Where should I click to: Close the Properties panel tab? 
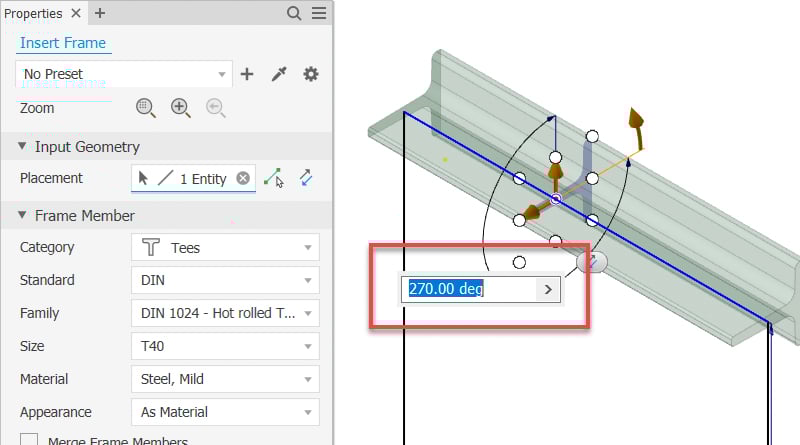pos(76,13)
